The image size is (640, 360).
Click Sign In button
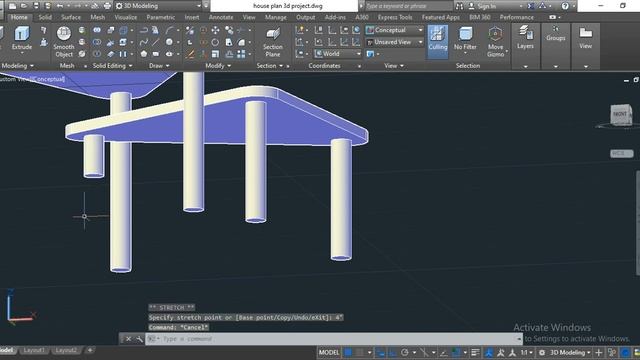click(x=482, y=6)
